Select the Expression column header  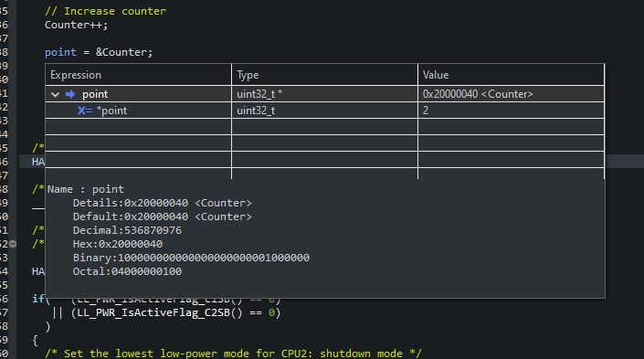point(139,75)
